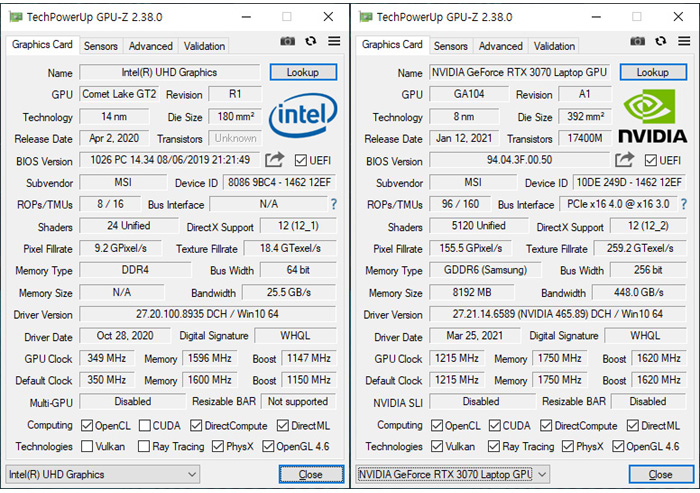Viewport: 700px width, 493px height.
Task: Toggle Ray Tracing checkbox in NVIDIA window
Action: pyautogui.click(x=494, y=446)
